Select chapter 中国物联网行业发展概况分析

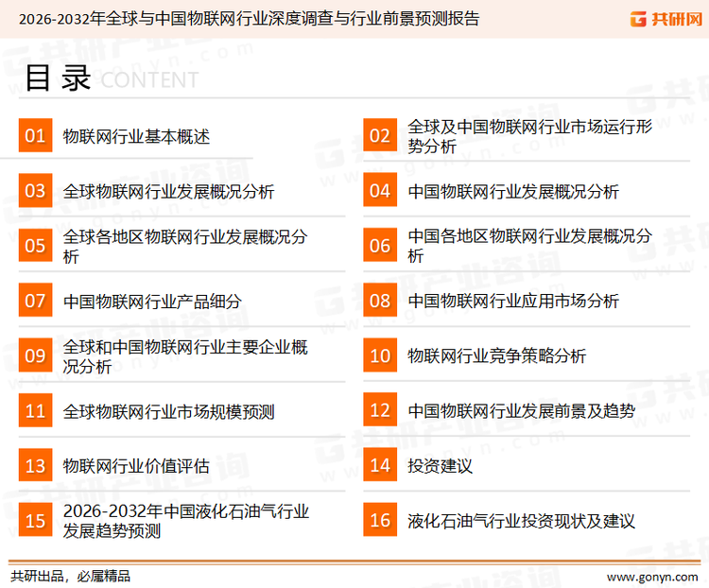coord(513,191)
